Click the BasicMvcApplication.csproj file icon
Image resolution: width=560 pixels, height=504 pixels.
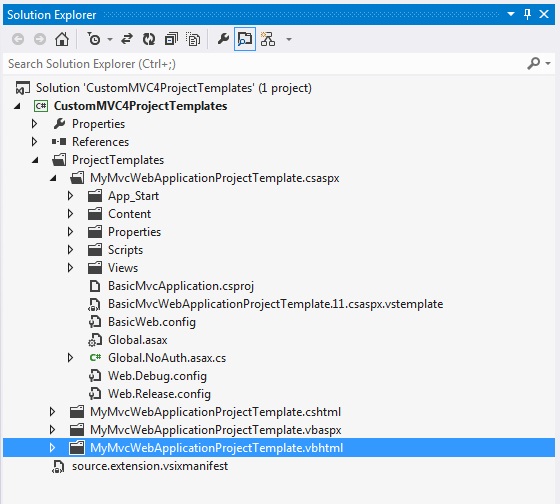click(x=95, y=286)
